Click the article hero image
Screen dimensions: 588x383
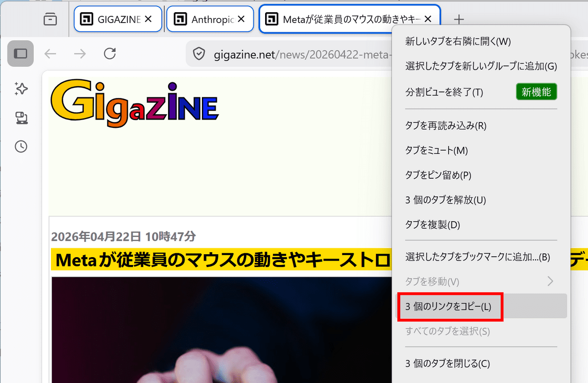(x=221, y=330)
